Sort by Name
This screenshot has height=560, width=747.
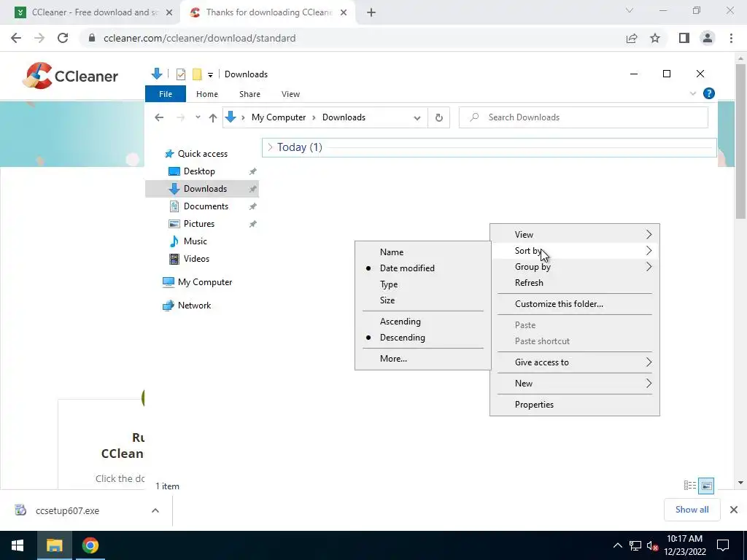[x=423, y=252]
